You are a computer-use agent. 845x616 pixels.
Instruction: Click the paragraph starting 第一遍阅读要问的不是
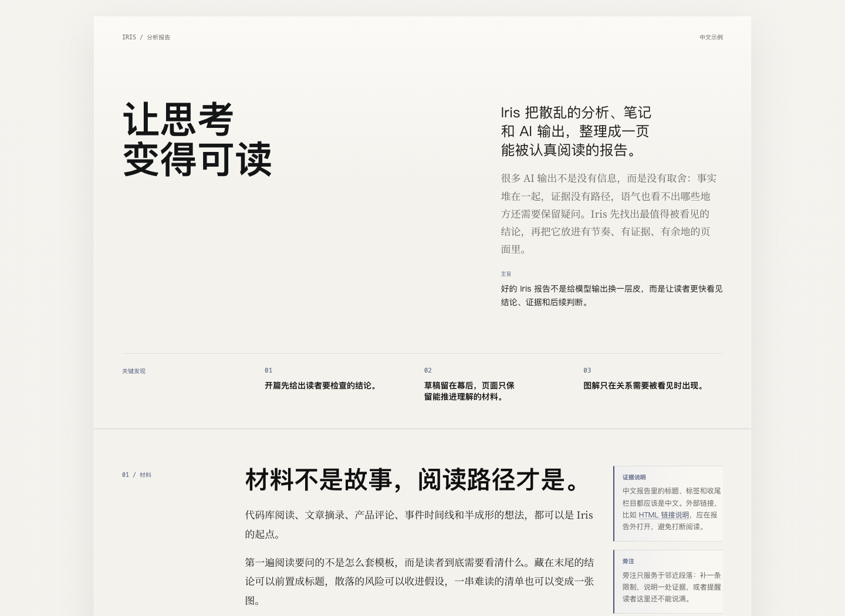pos(419,581)
